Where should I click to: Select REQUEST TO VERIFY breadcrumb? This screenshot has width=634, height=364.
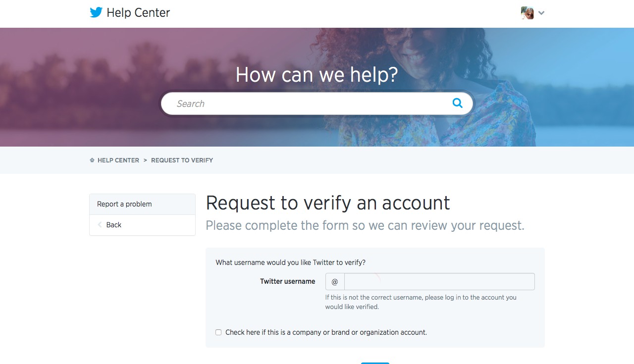(x=182, y=160)
